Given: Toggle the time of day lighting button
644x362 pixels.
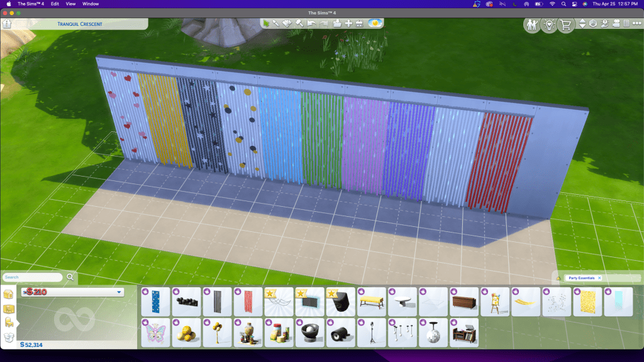Looking at the screenshot, I should point(375,23).
